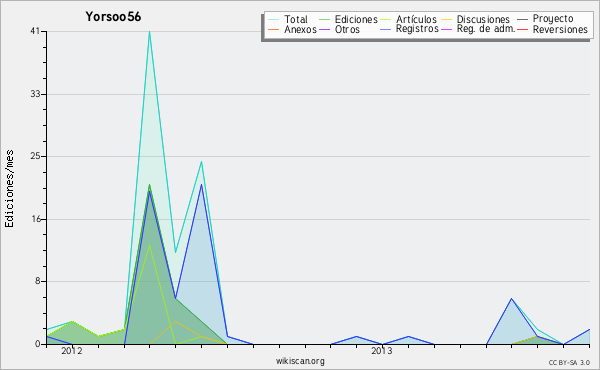
Task: Click the cyan Total legend line swatch
Action: pyautogui.click(x=273, y=20)
